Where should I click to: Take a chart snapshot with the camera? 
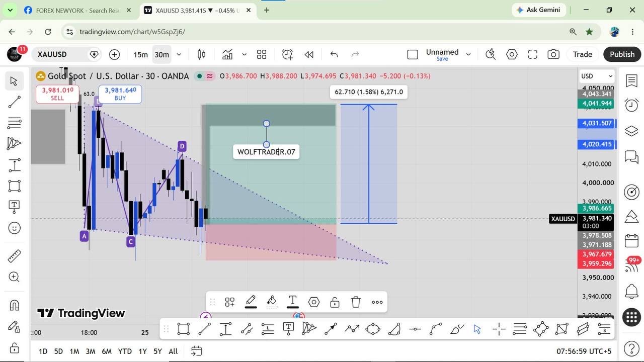[553, 54]
